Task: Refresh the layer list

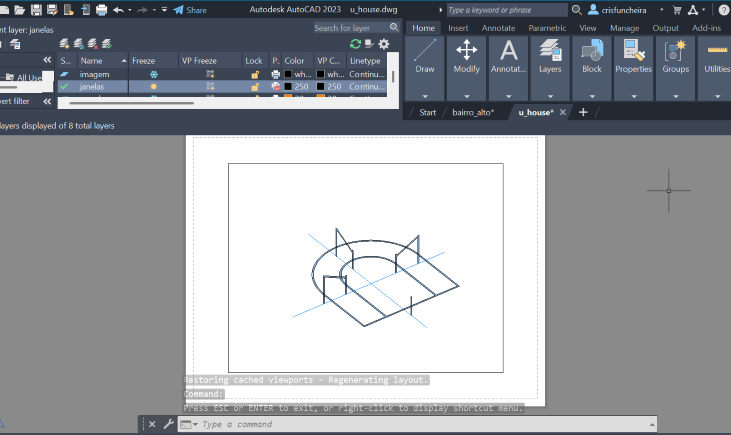Action: (x=355, y=44)
